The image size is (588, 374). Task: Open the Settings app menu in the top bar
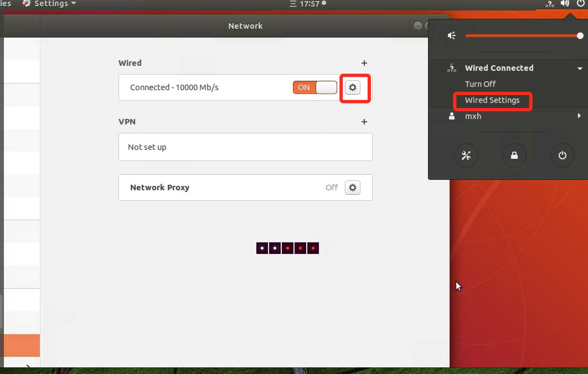tap(49, 4)
